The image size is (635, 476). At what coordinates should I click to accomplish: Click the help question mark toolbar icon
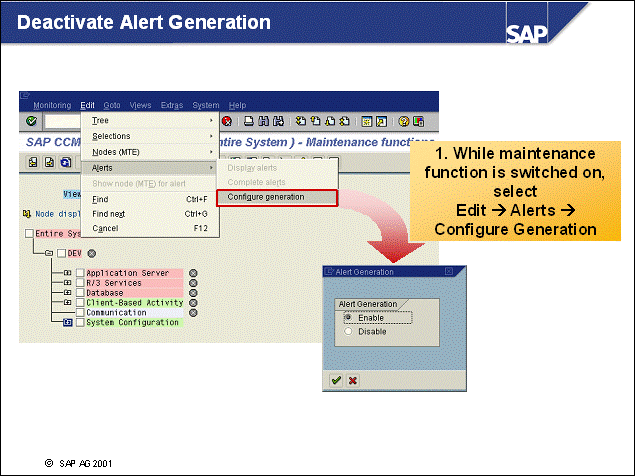[403, 121]
